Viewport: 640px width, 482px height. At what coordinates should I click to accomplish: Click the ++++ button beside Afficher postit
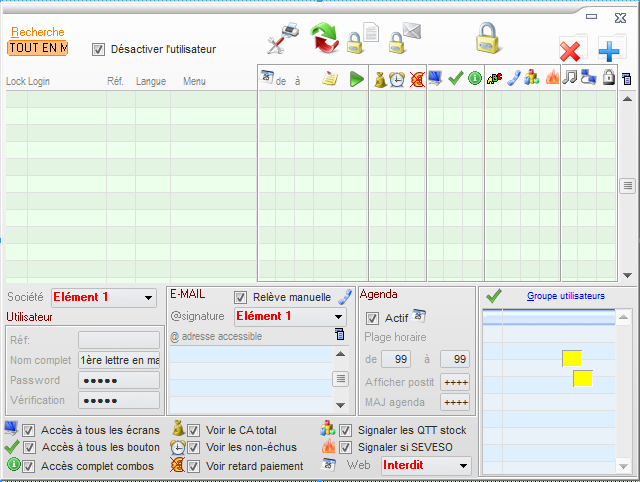coord(455,381)
